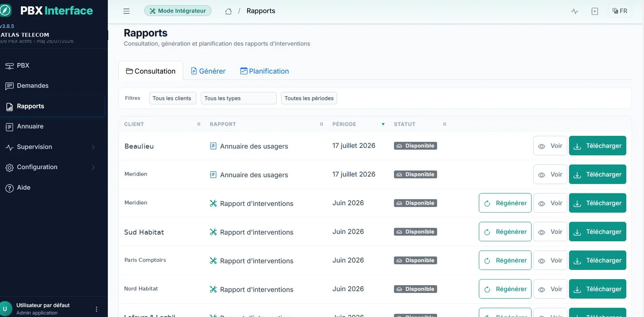View Sud Habitat intervention report
This screenshot has width=644, height=317.
pos(550,232)
